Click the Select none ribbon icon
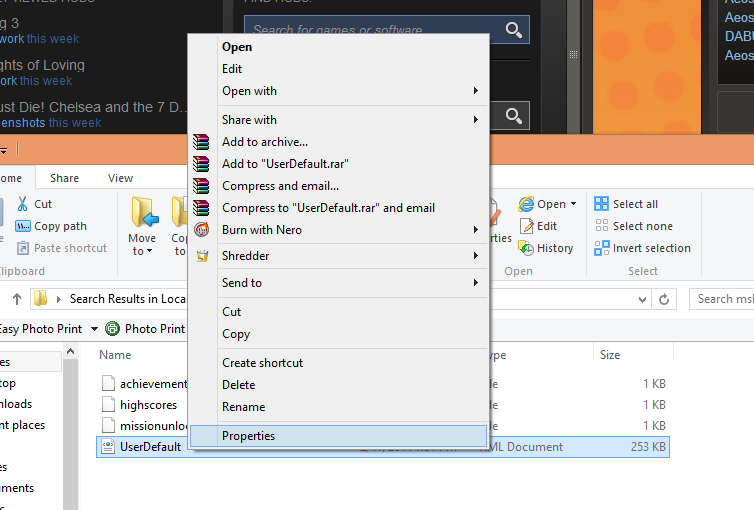754x510 pixels. tap(601, 226)
